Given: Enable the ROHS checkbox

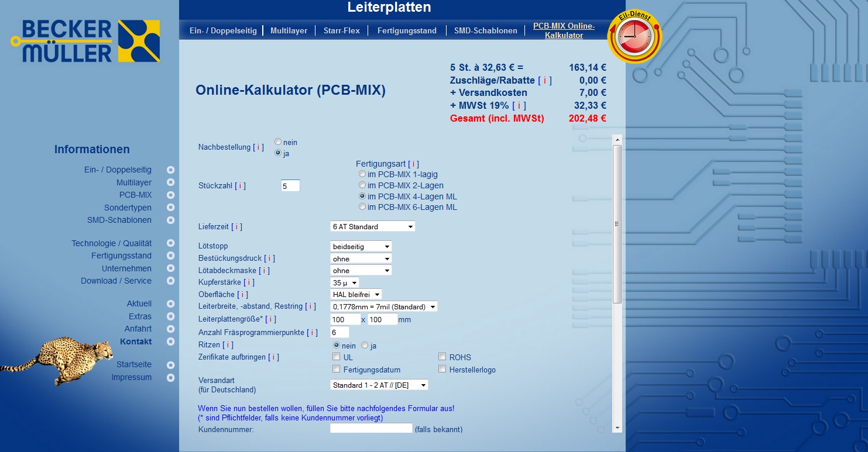Looking at the screenshot, I should tap(442, 357).
